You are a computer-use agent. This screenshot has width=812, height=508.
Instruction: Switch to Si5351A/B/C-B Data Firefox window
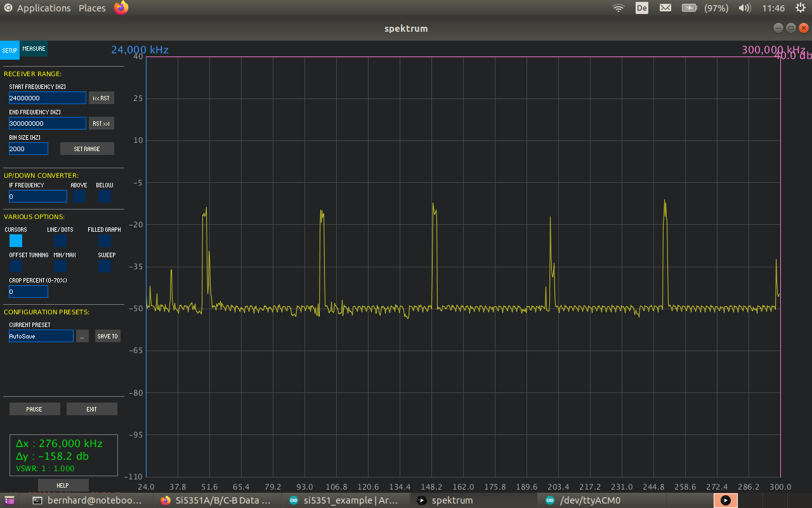218,500
